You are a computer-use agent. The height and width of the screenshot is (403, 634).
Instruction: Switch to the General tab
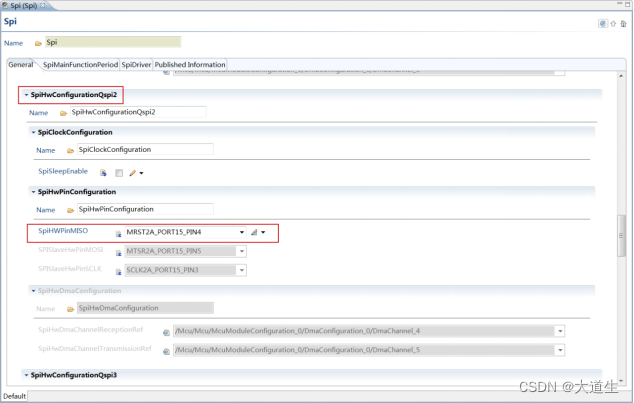pos(21,65)
